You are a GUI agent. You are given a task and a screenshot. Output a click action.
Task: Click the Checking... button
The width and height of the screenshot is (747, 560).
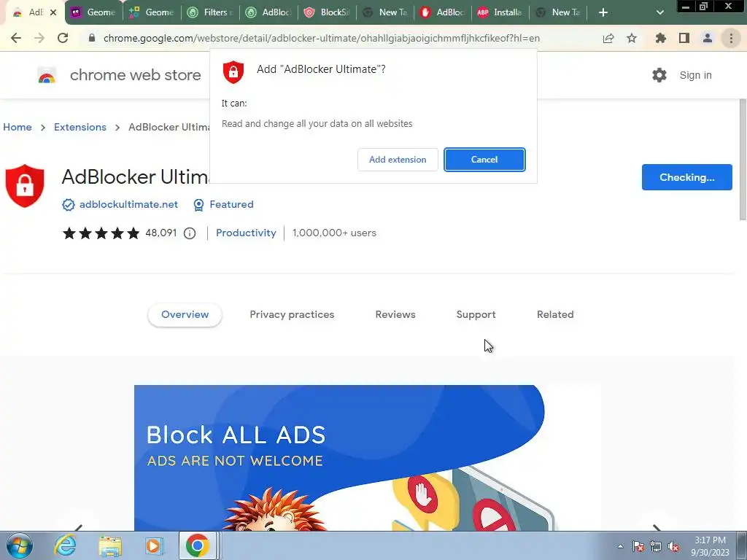pyautogui.click(x=687, y=177)
